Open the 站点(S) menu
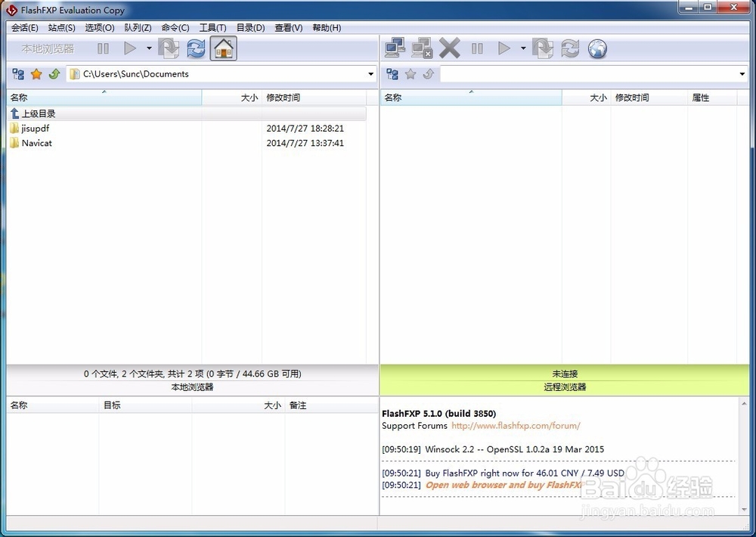This screenshot has width=756, height=537. click(62, 27)
